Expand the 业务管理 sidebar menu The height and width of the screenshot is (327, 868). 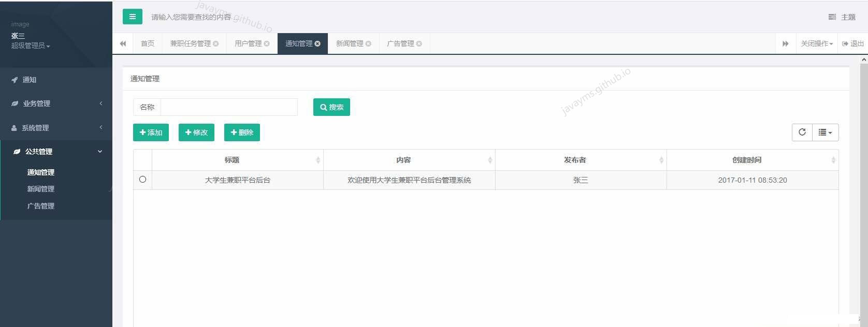(56, 103)
